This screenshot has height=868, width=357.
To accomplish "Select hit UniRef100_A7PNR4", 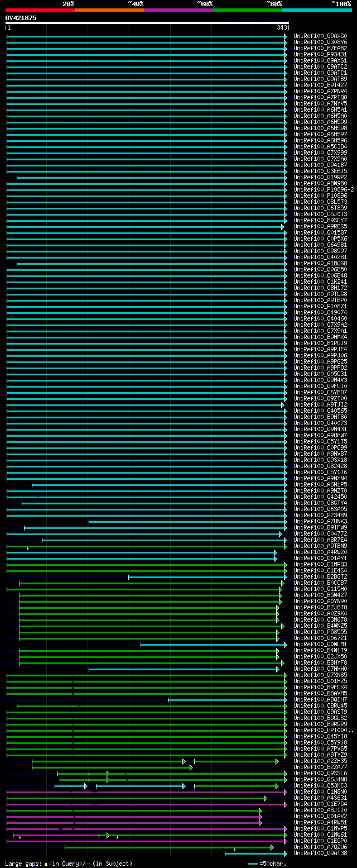I will tap(320, 92).
